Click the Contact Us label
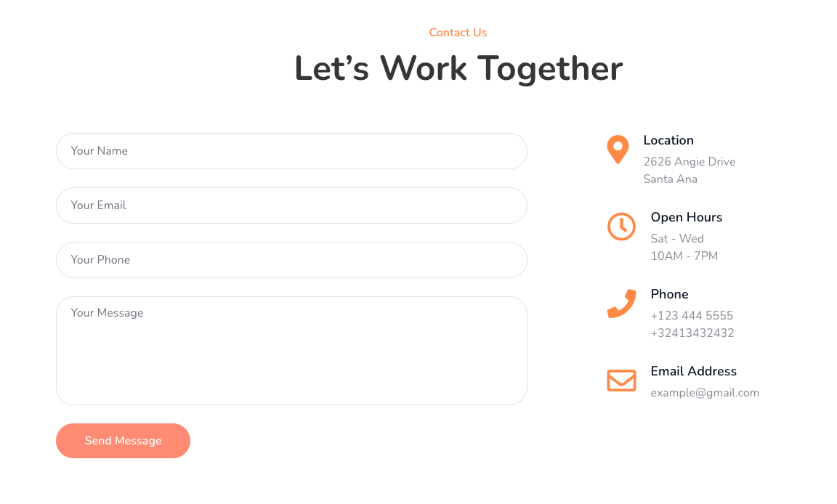 pos(458,33)
